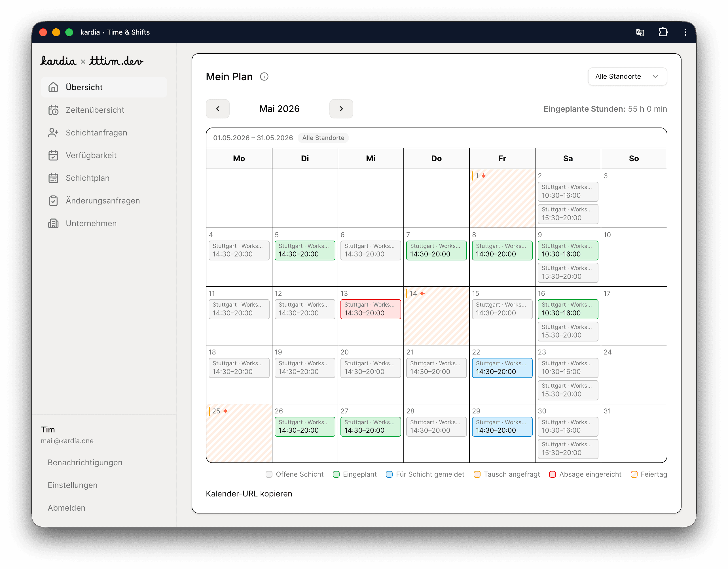Click Abmelden to log out
Screen dimensions: 728x569
point(66,508)
